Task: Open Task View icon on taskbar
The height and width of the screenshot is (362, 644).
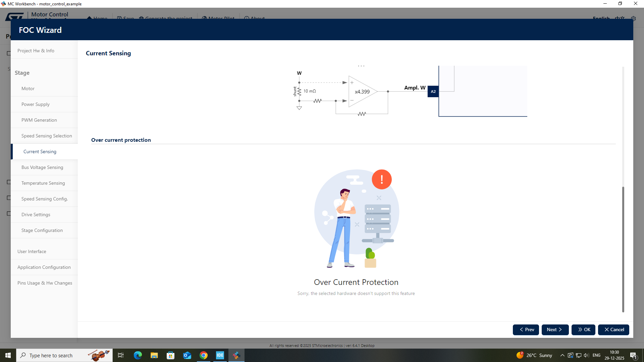Action: 121,355
